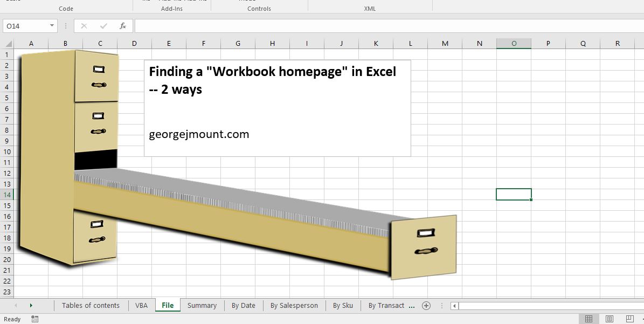Click horizontal scrollbar left arrow
This screenshot has width=644, height=324.
tap(454, 306)
